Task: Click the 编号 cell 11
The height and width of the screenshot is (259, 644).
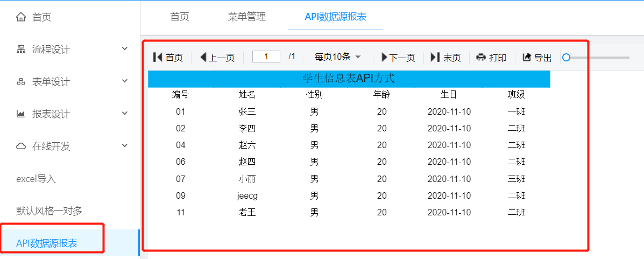Action: (x=181, y=212)
